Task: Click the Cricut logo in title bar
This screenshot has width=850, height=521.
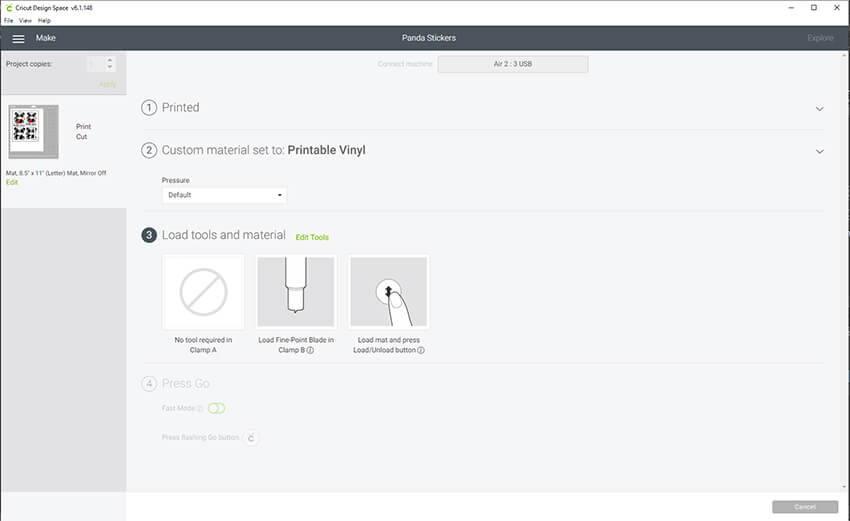Action: pyautogui.click(x=8, y=8)
